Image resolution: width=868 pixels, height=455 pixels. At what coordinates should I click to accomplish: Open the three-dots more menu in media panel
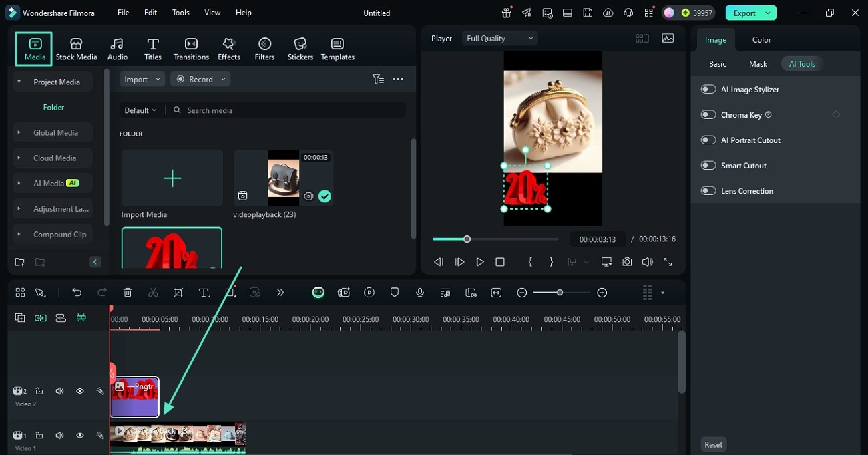398,79
